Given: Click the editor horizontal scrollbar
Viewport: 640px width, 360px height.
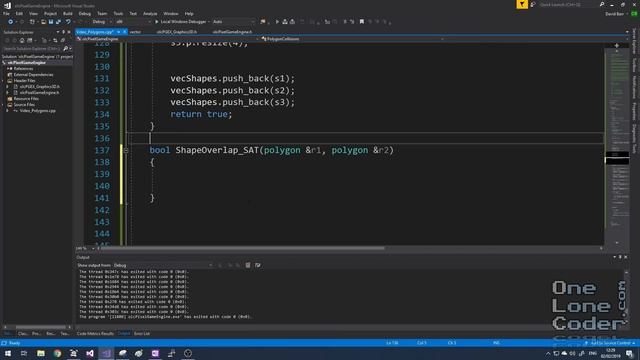Looking at the screenshot, I should click(243, 248).
